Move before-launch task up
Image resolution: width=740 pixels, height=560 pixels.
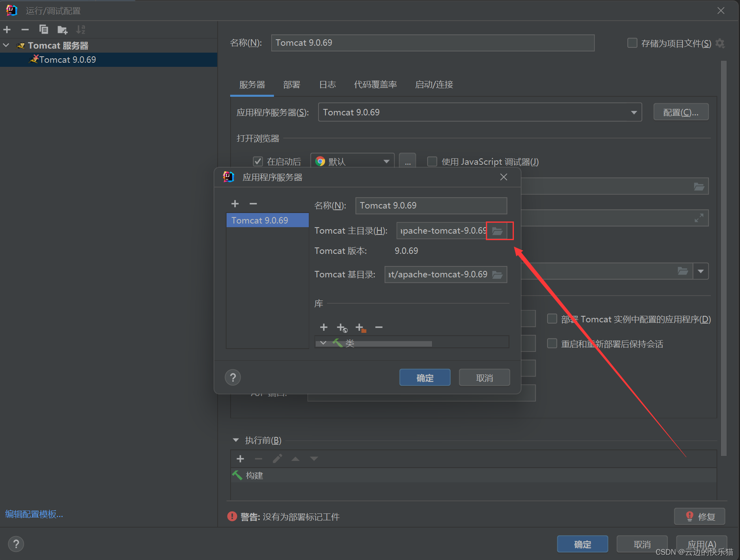coord(295,459)
